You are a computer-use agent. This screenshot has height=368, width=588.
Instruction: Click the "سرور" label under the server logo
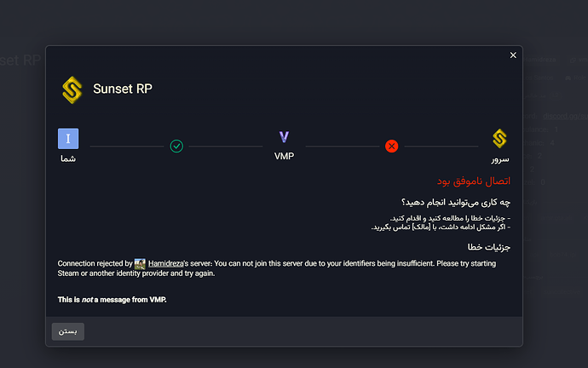pos(500,159)
